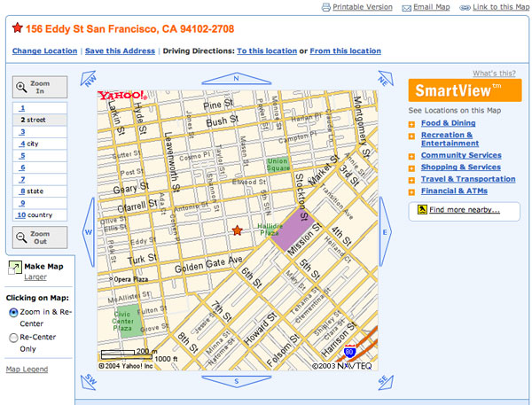Select 'Zoom in & Re-Center' radio button
Screen dimensions: 532x405
[x=13, y=312]
